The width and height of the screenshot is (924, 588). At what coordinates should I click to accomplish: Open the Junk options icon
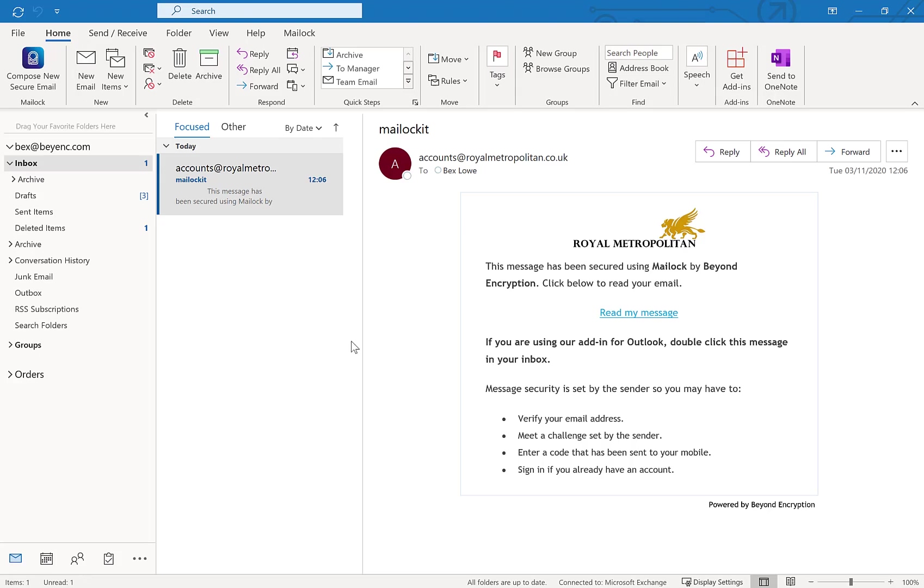152,84
